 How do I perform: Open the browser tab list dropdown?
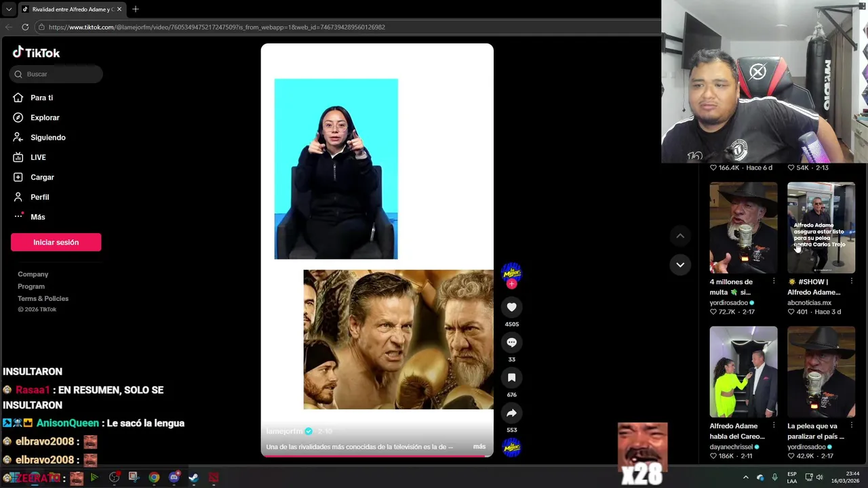pyautogui.click(x=8, y=9)
